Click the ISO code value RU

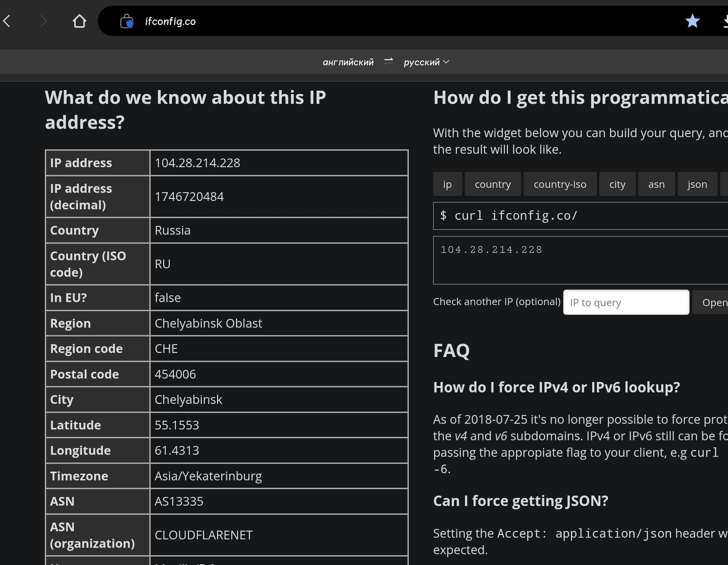[x=162, y=264]
